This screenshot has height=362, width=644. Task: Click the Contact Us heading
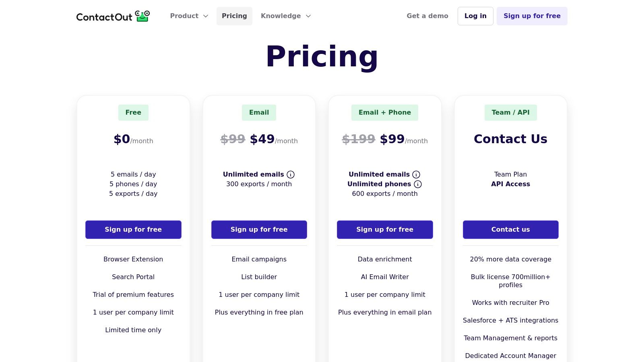[510, 139]
